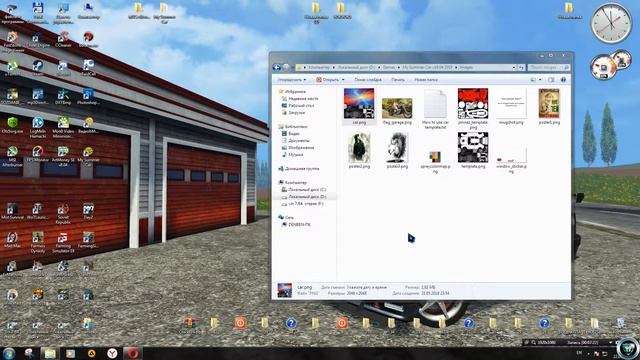This screenshot has width=640, height=360.
Task: Open the Farming Simulator 19 desktop shortcut
Action: click(63, 242)
